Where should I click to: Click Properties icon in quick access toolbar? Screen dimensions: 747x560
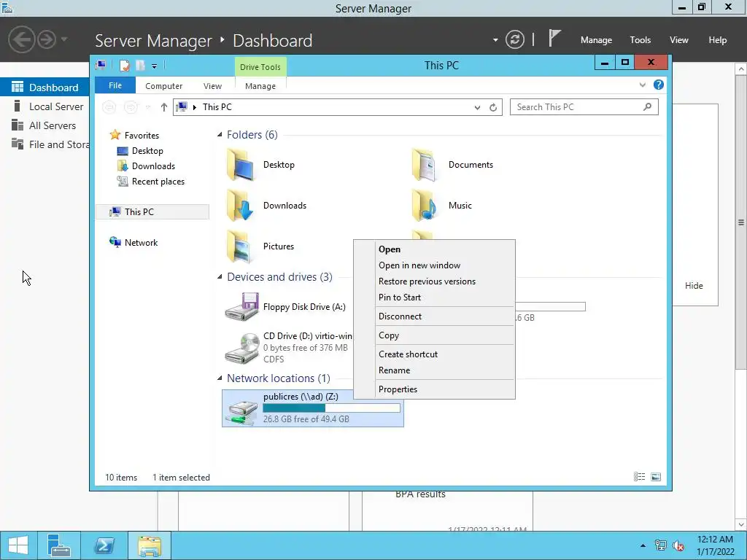point(124,65)
